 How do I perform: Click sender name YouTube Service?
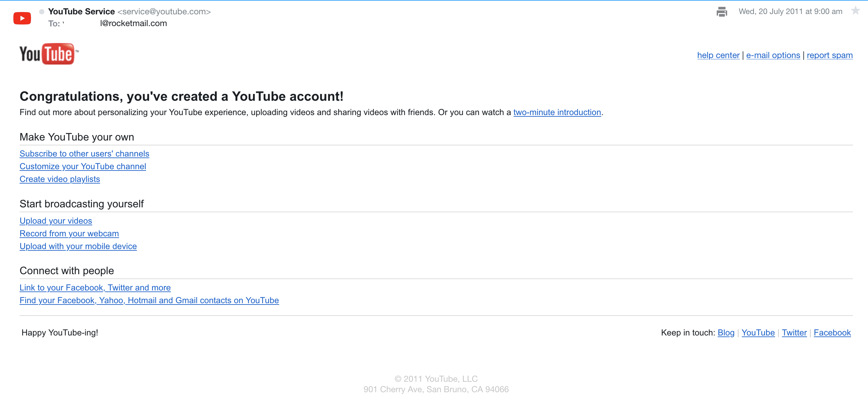pyautogui.click(x=81, y=11)
